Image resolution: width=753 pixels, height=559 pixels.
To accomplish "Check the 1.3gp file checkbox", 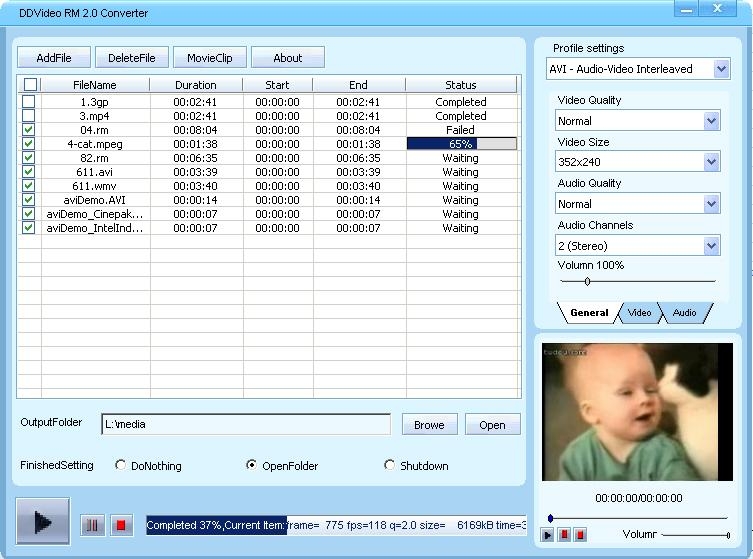I will pos(29,102).
